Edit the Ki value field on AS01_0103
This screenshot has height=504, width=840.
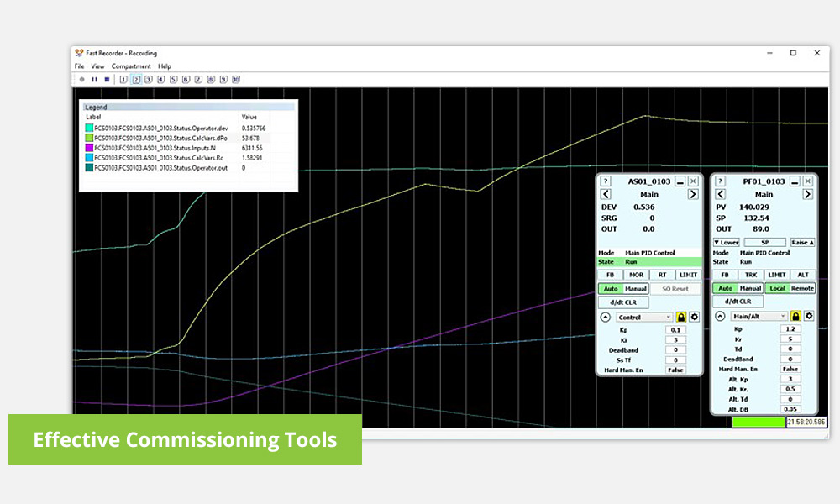point(675,340)
